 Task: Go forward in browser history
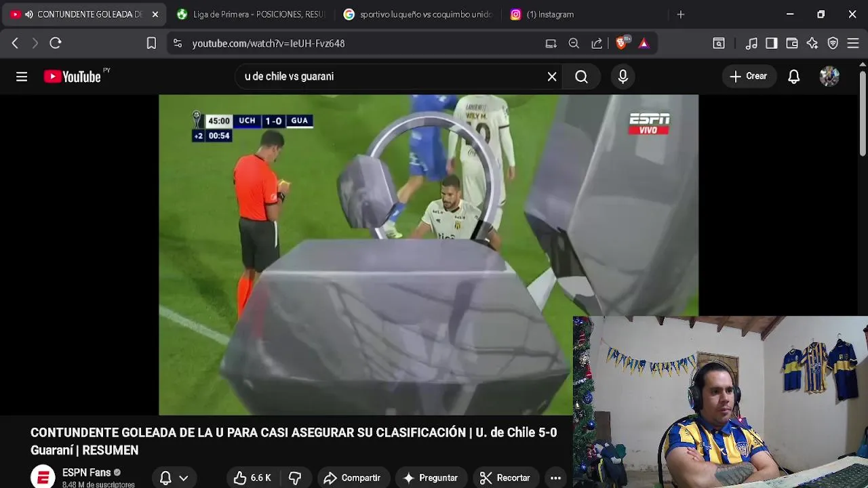click(35, 43)
